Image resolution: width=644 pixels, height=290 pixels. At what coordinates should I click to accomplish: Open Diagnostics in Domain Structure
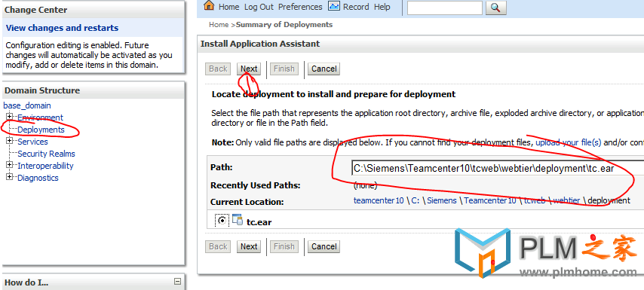[38, 178]
